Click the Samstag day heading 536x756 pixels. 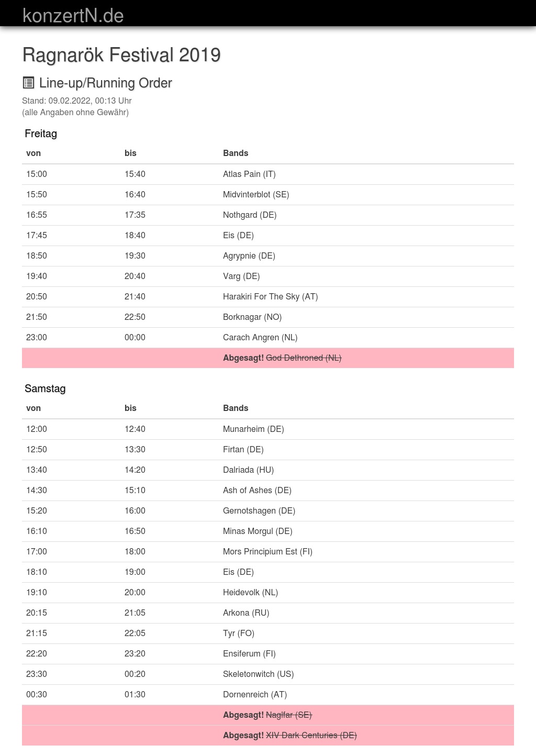45,388
